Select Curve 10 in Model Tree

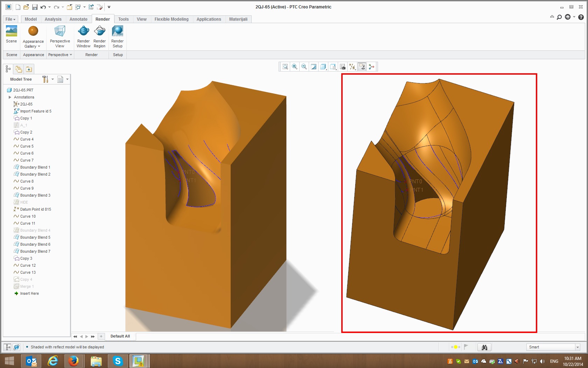28,216
